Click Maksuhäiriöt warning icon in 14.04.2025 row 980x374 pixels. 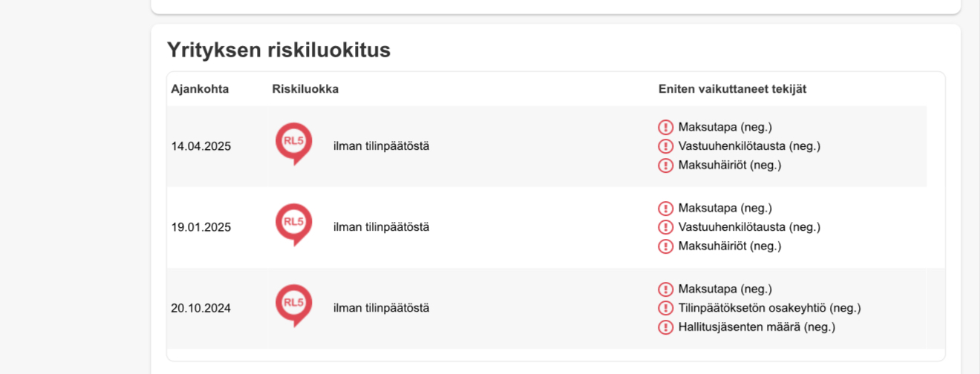click(x=666, y=165)
